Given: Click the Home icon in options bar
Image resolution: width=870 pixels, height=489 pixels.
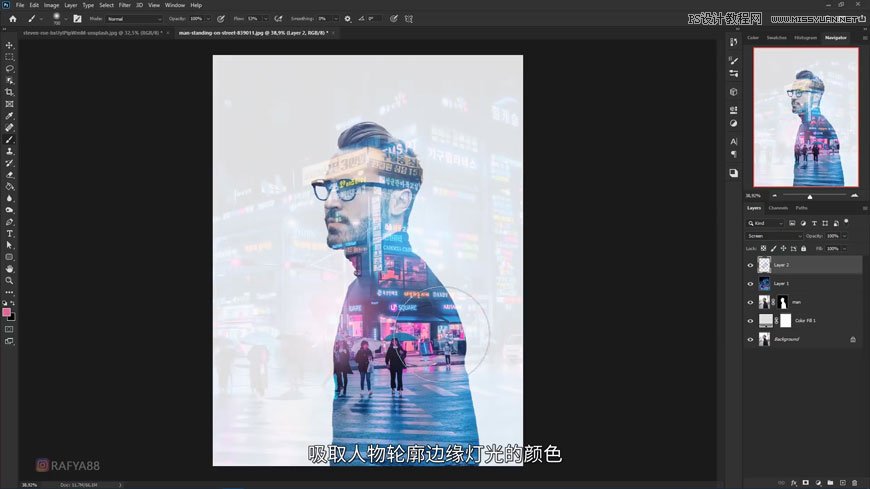Looking at the screenshot, I should pyautogui.click(x=13, y=19).
